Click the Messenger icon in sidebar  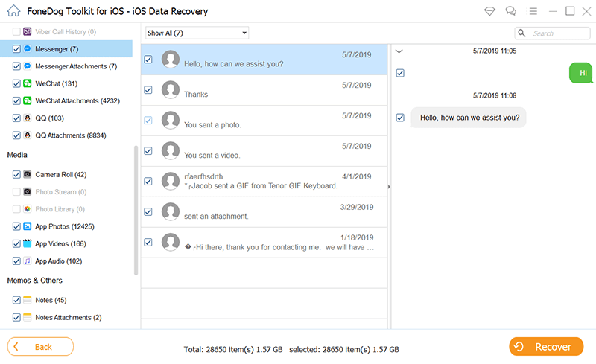pos(28,48)
